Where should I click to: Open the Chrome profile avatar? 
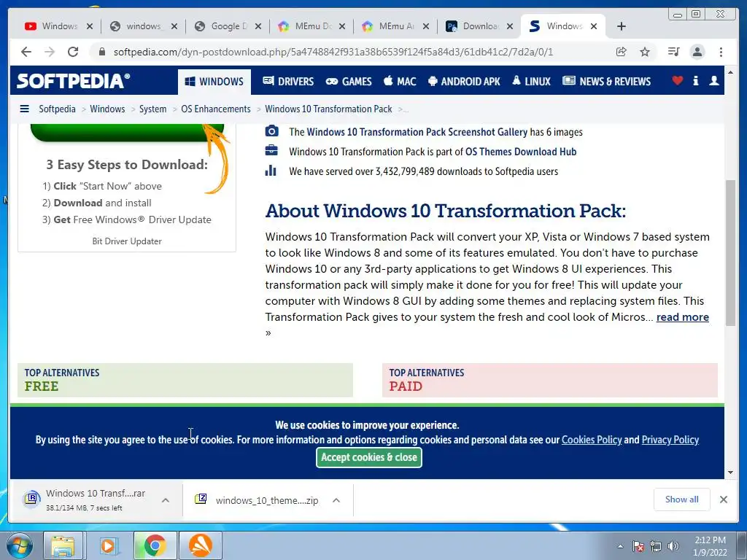(x=697, y=52)
